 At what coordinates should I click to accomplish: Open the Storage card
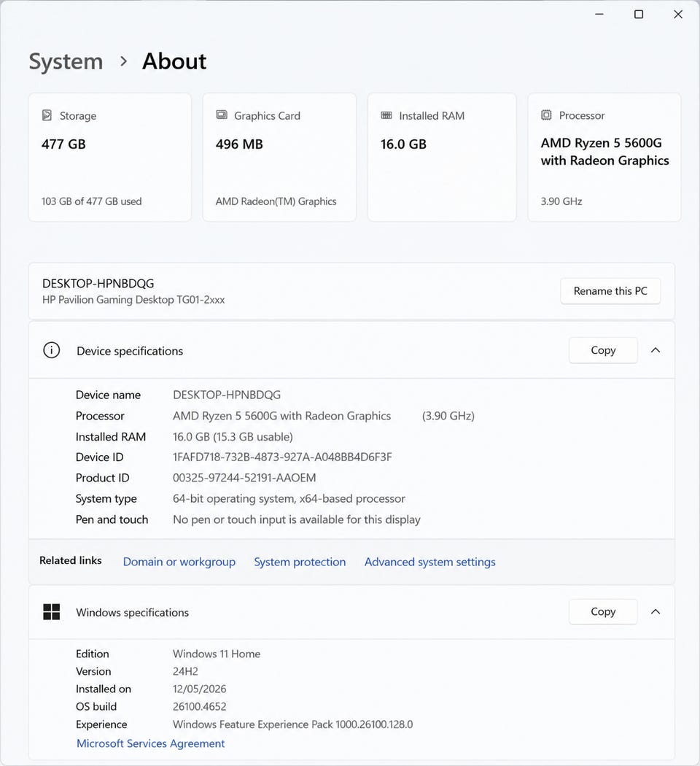110,158
